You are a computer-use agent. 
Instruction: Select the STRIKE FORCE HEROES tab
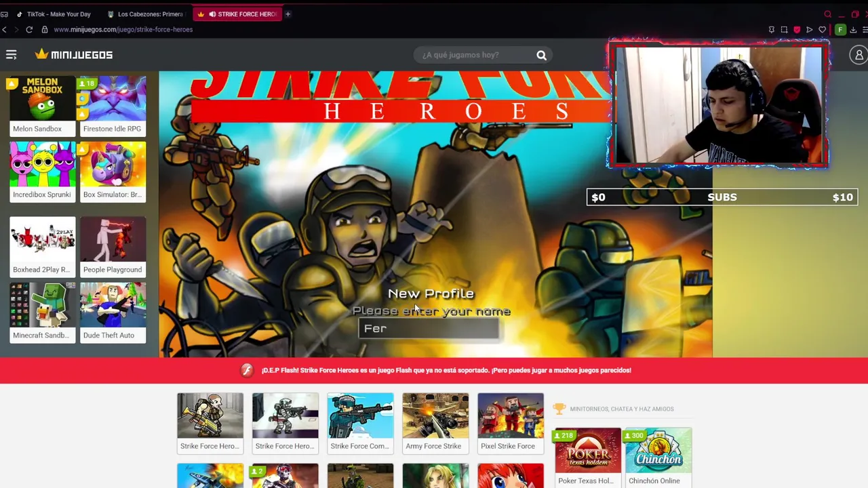(237, 14)
